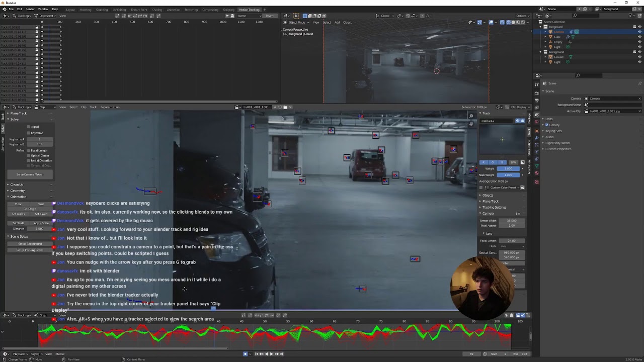Toggle the Gravity checkbox in scene properties

[x=547, y=125]
